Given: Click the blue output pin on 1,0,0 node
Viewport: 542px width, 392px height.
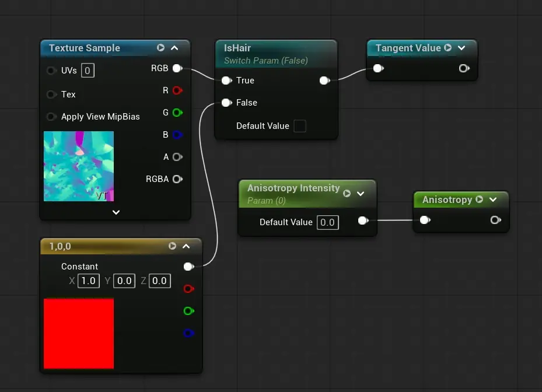Looking at the screenshot, I should 188,333.
